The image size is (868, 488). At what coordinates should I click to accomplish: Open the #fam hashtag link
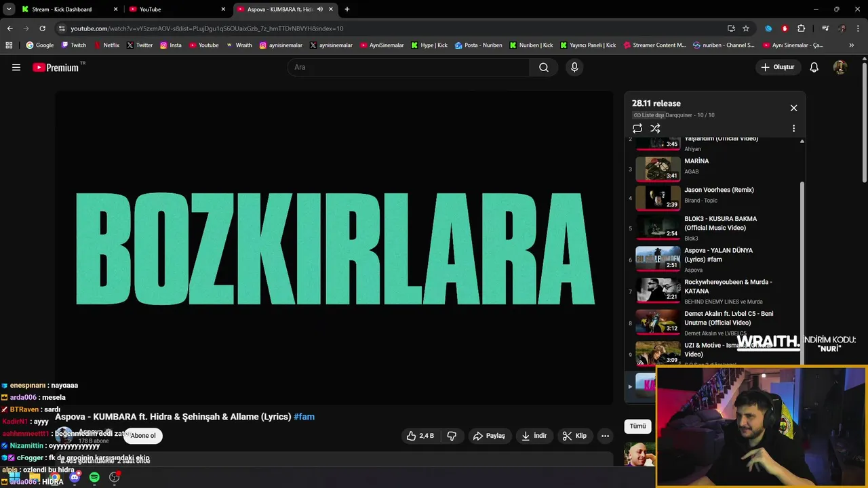[304, 417]
